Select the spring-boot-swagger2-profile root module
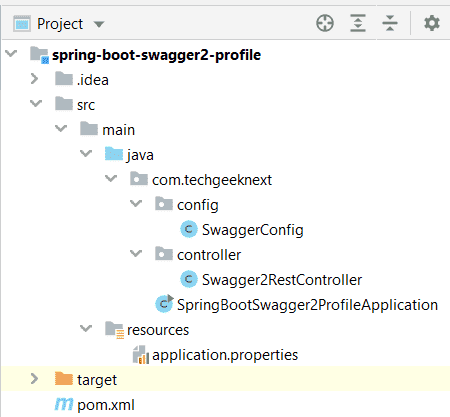Image resolution: width=450 pixels, height=417 pixels. [x=156, y=55]
